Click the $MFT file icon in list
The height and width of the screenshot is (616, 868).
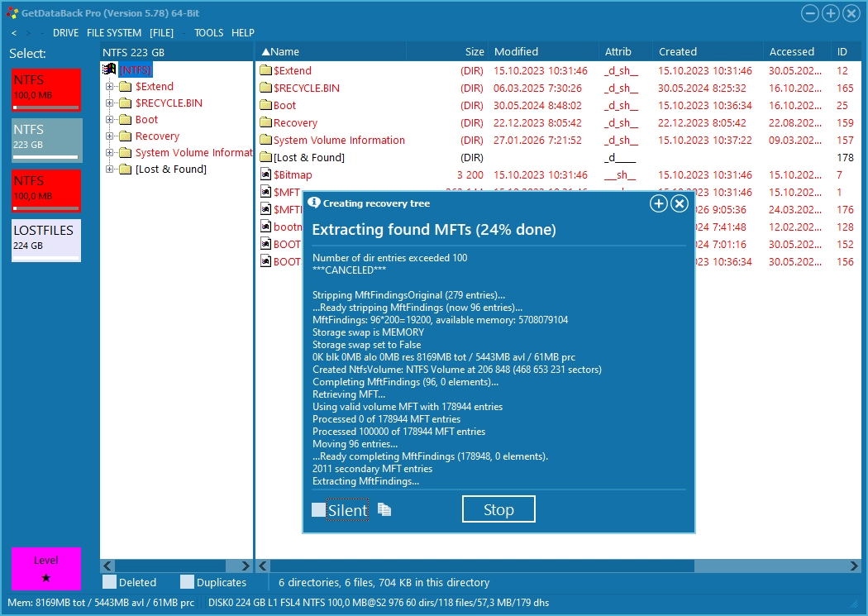(x=265, y=192)
